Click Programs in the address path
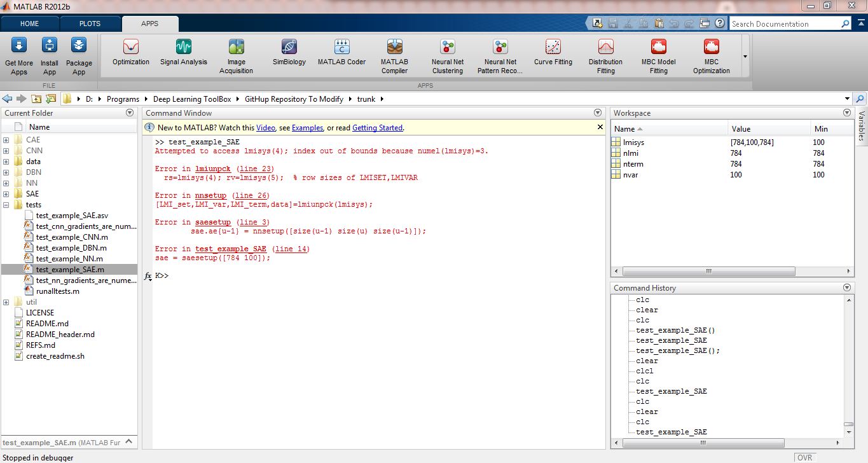Image resolution: width=868 pixels, height=463 pixels. pos(123,99)
